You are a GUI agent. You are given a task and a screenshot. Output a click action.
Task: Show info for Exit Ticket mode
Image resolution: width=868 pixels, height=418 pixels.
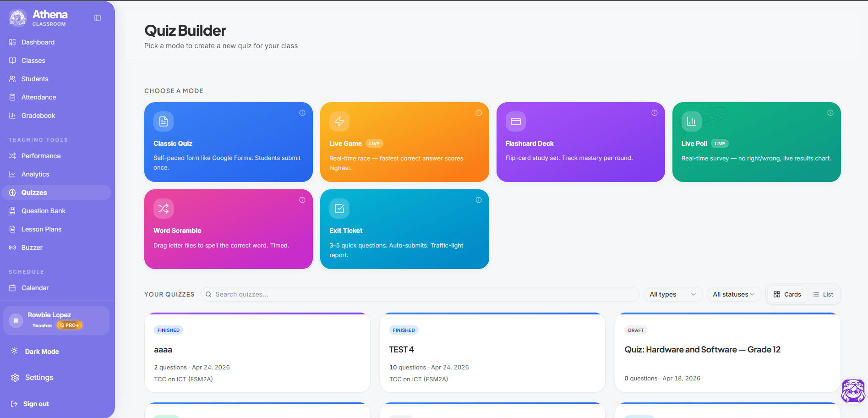point(479,200)
